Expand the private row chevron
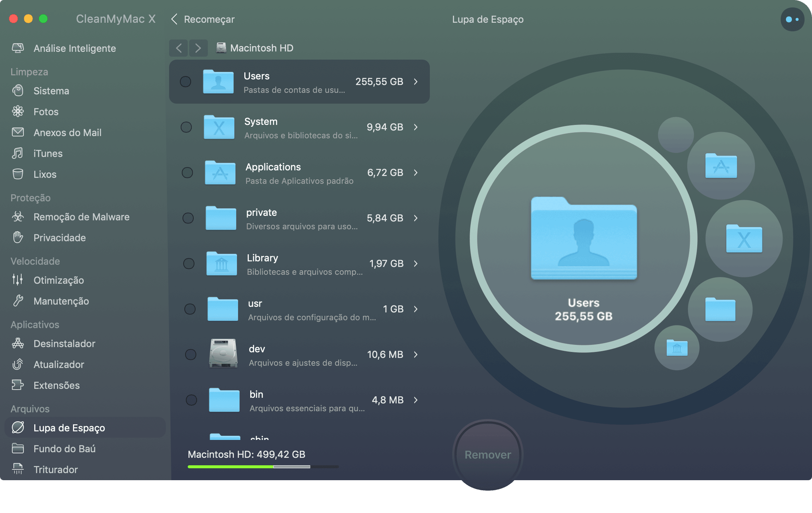Image resolution: width=812 pixels, height=513 pixels. (416, 218)
